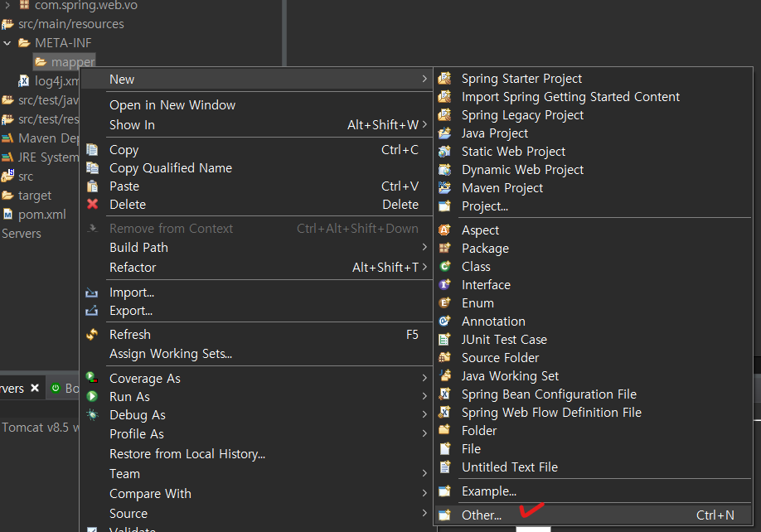
Task: Click the Debug As bug icon
Action: [x=92, y=414]
